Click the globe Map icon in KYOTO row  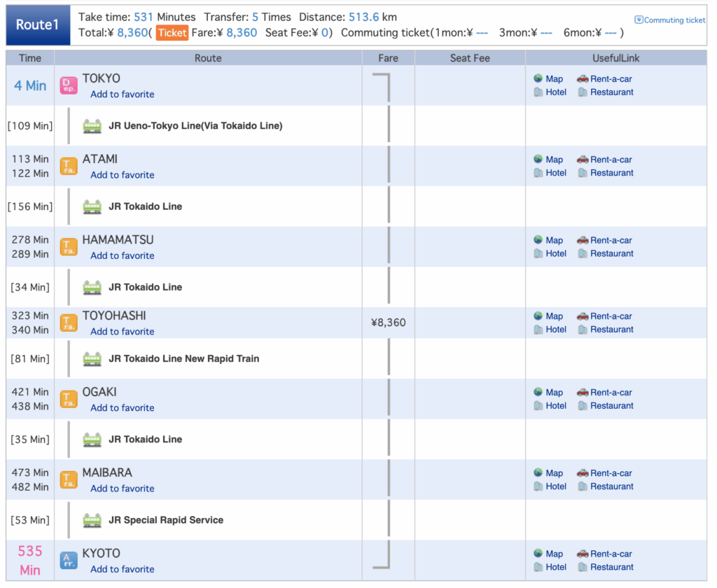pyautogui.click(x=538, y=554)
